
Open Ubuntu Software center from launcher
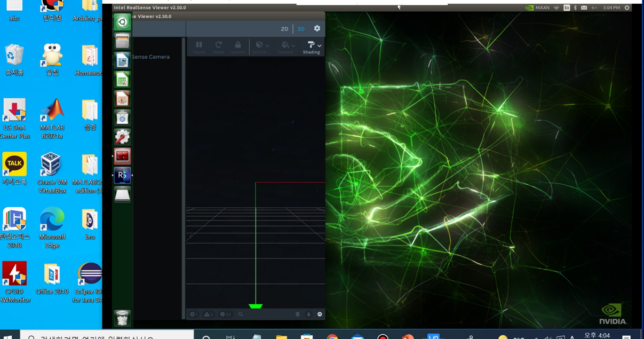122,118
